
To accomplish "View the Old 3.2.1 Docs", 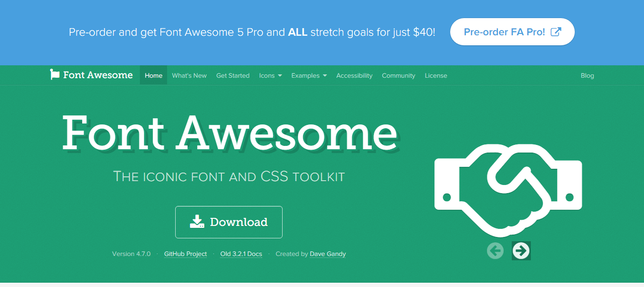I will pyautogui.click(x=241, y=254).
